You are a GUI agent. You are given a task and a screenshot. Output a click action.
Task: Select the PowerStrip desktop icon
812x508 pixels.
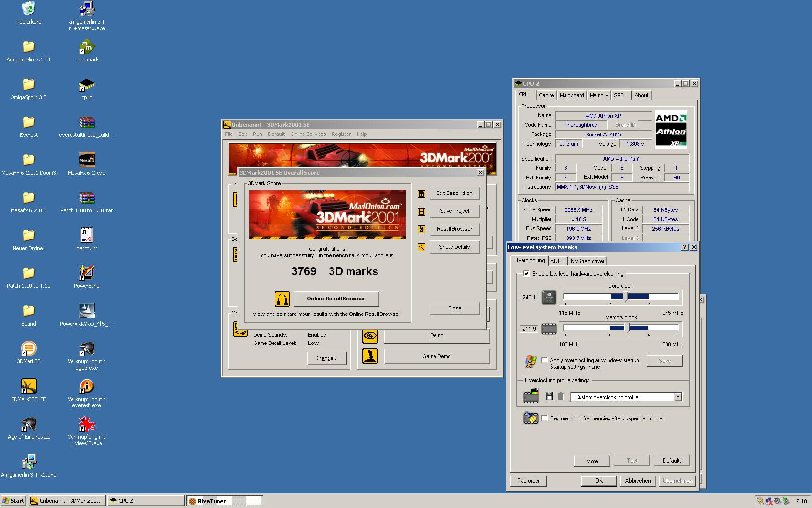pyautogui.click(x=87, y=273)
